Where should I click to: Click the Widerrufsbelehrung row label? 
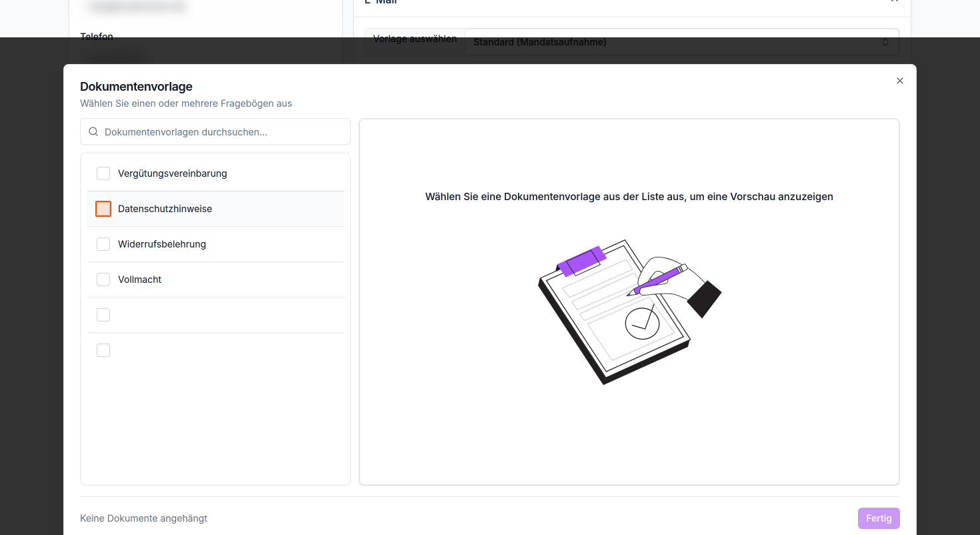[162, 244]
